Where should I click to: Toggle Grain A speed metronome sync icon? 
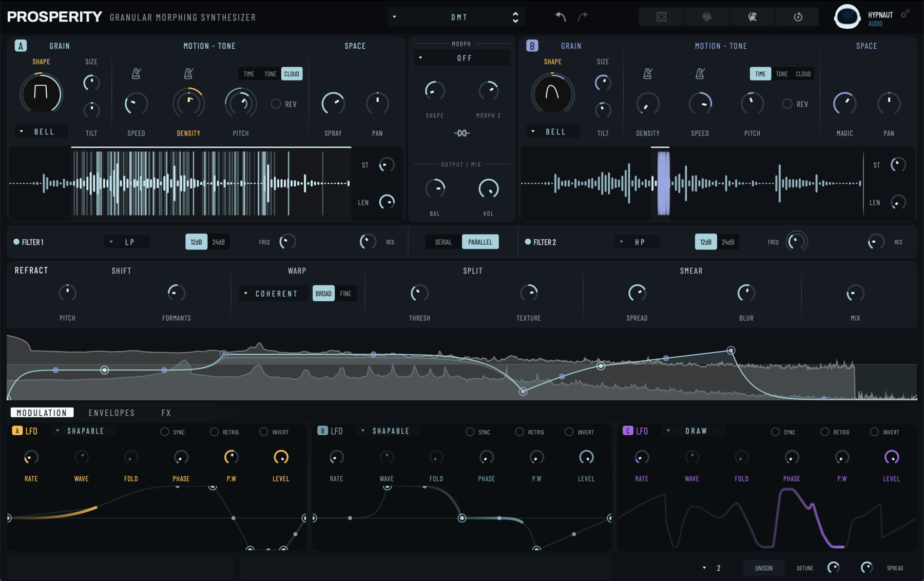coord(136,73)
